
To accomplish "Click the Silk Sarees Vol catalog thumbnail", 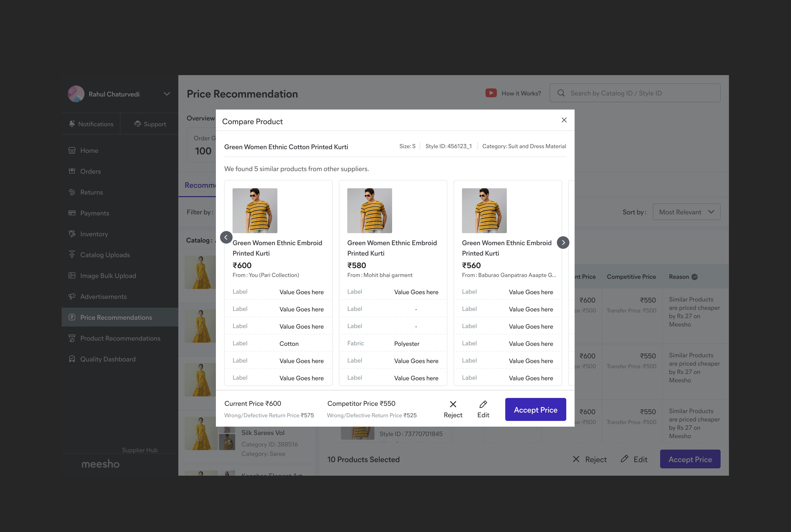I will pyautogui.click(x=201, y=434).
